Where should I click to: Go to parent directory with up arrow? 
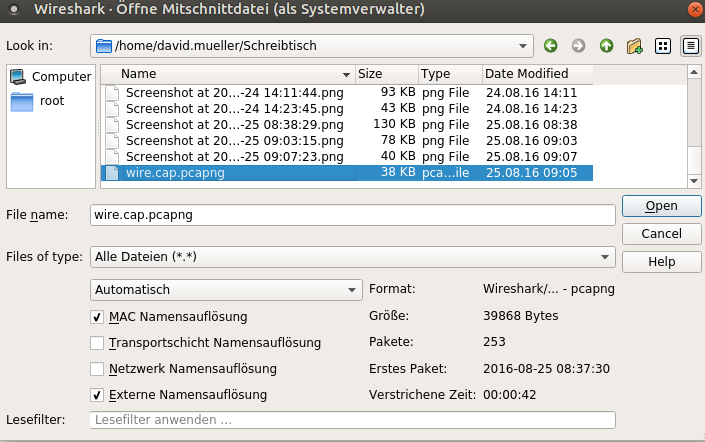(607, 45)
